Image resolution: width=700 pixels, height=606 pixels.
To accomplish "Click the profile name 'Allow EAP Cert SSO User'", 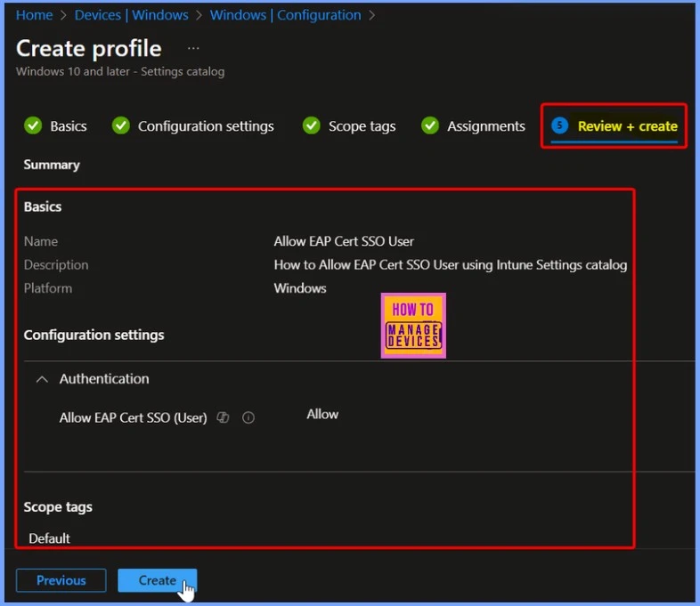I will click(x=344, y=241).
